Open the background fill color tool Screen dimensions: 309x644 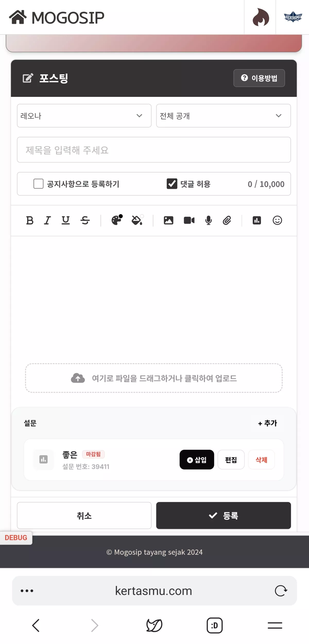[x=137, y=220]
